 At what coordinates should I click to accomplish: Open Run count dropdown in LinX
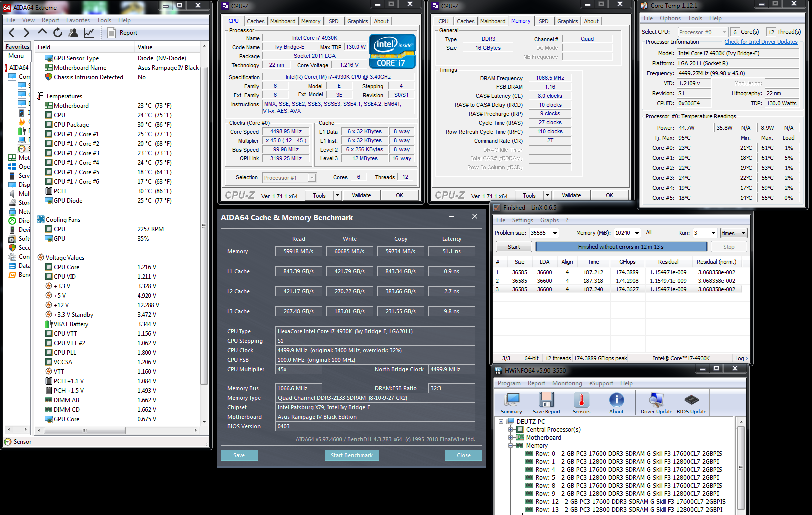tap(713, 233)
